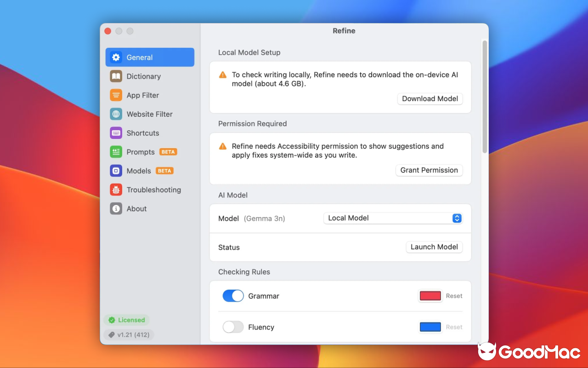Open the Prompts list icon
Viewport: 588px width, 368px height.
tap(115, 151)
